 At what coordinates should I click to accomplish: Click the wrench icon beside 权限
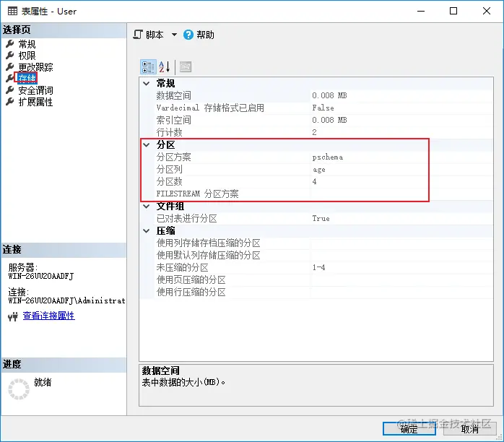(x=10, y=56)
